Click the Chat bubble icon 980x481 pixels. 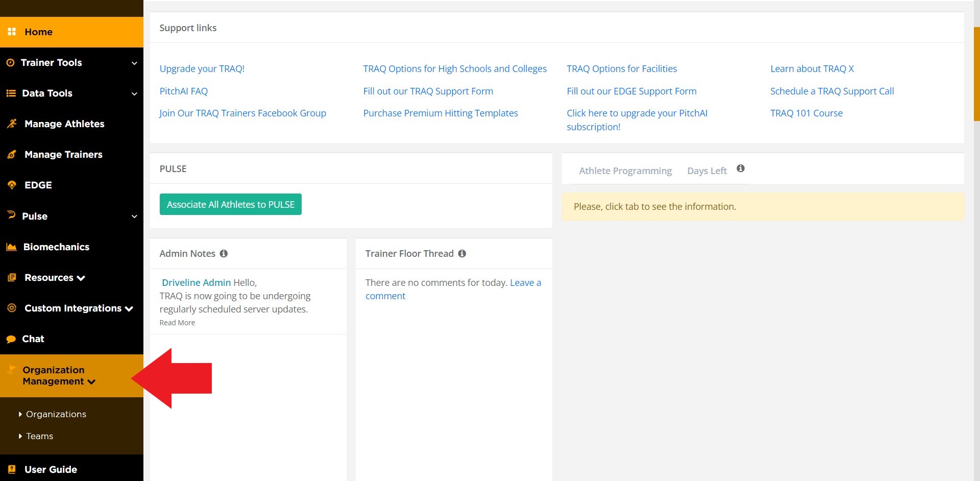11,339
